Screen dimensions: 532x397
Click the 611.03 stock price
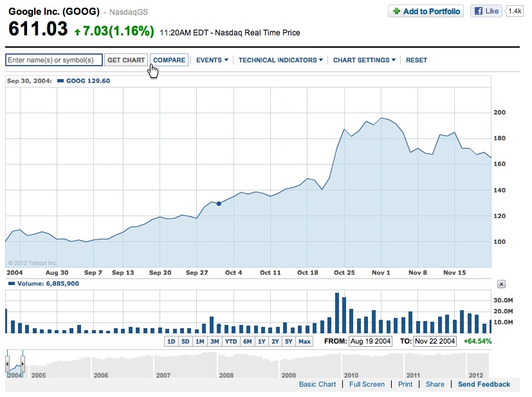pyautogui.click(x=38, y=29)
